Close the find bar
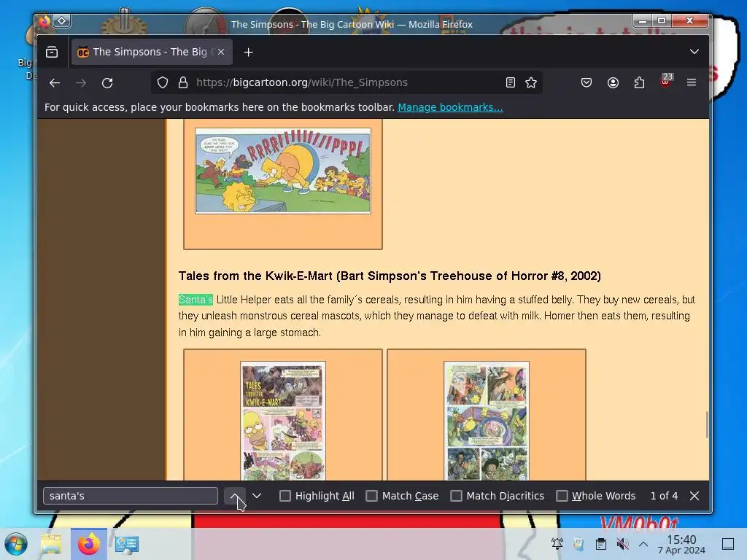747x560 pixels. [x=694, y=496]
